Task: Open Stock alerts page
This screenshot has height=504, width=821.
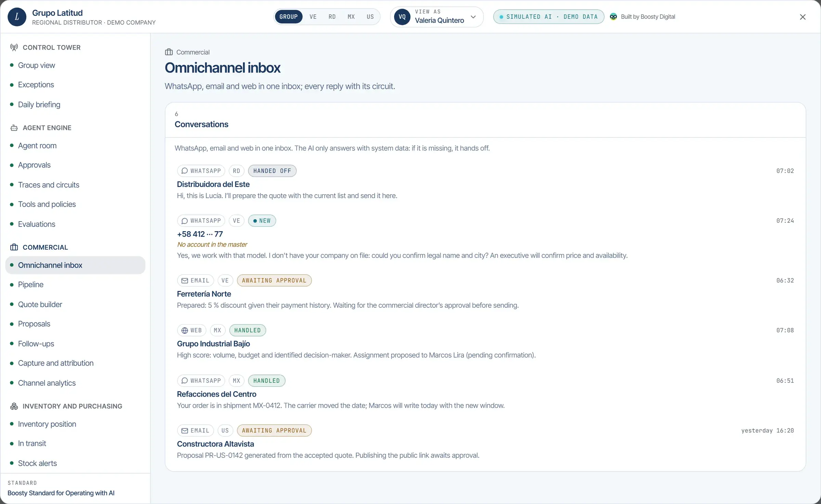Action: (x=75, y=464)
